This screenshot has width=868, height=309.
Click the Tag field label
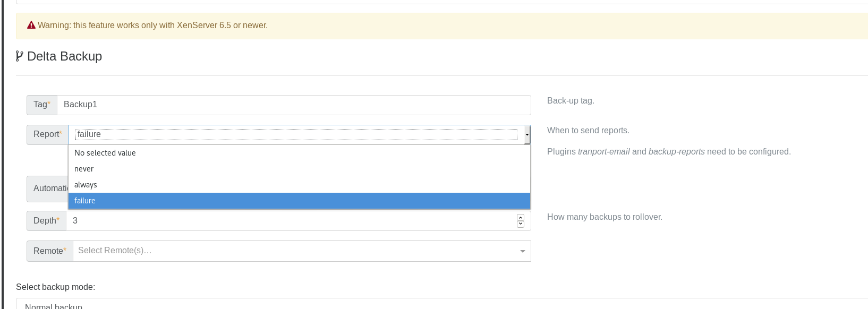pyautogui.click(x=41, y=105)
